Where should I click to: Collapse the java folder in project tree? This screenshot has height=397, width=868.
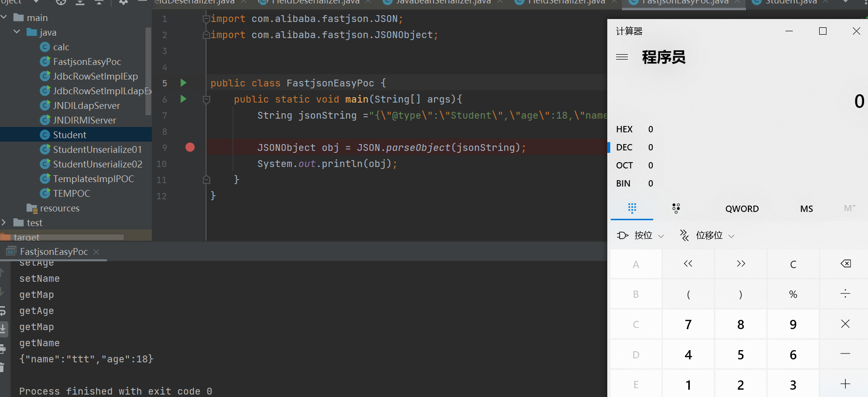pyautogui.click(x=17, y=32)
